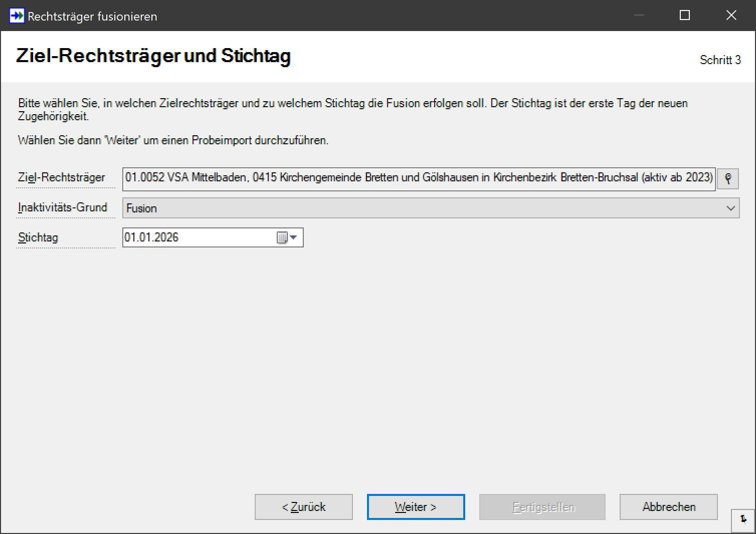
Task: Click the Inaktivitäts-Grund label
Action: 63,207
